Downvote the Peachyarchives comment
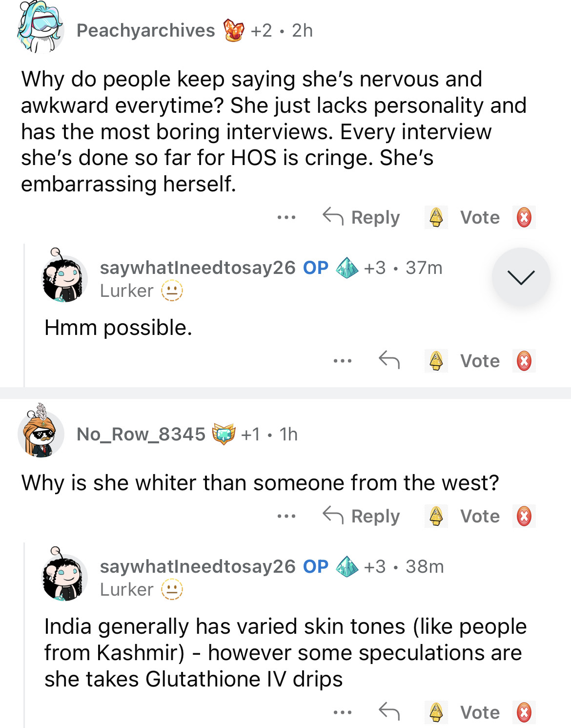 tap(524, 217)
